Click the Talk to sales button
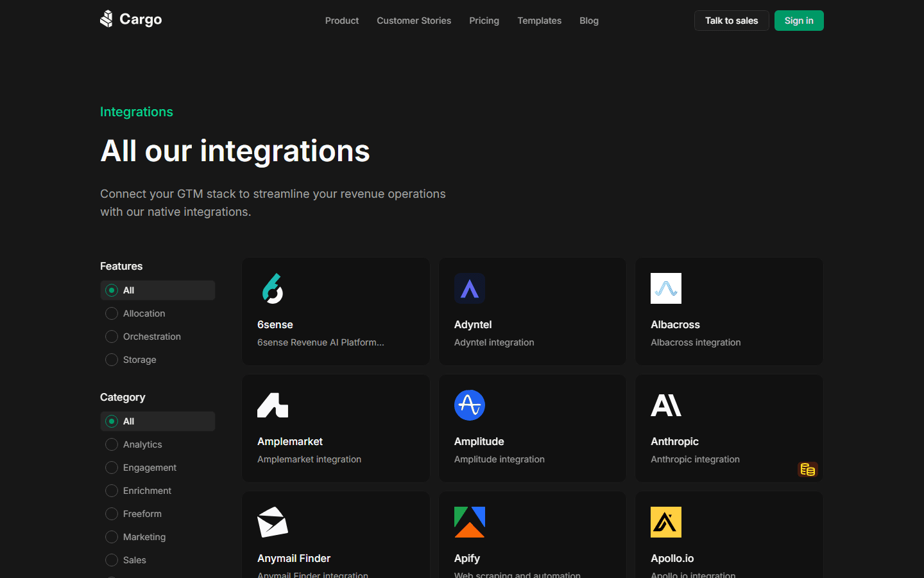The width and height of the screenshot is (924, 578). pyautogui.click(x=732, y=21)
